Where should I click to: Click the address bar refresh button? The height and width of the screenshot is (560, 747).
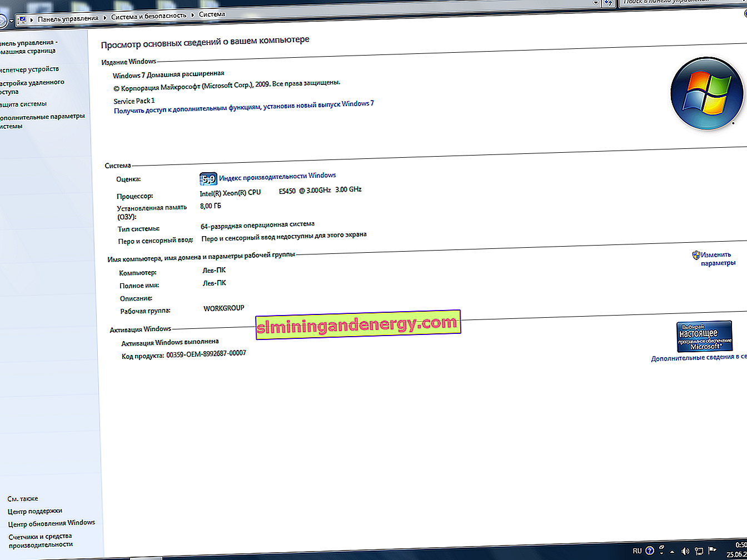[x=609, y=2]
